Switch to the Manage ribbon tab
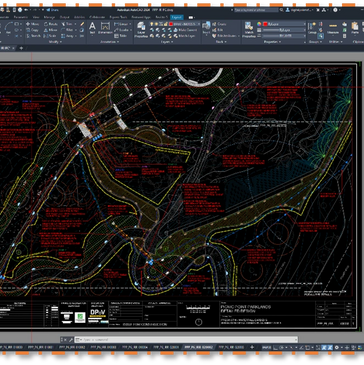Image resolution: width=364 pixels, height=365 pixels. 49,17
